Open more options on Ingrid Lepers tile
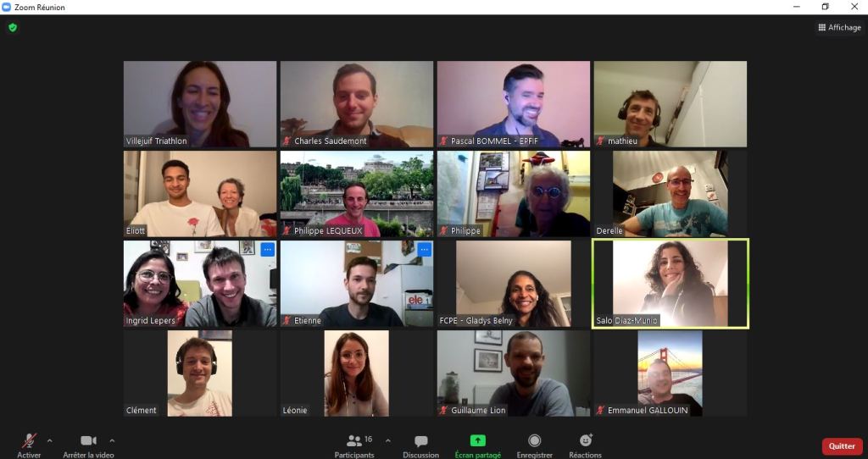 (267, 250)
